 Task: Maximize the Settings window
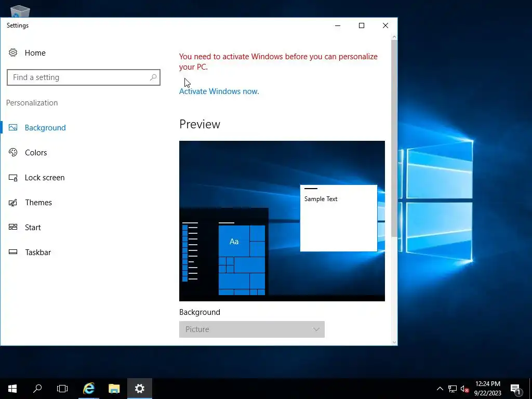coord(362,25)
